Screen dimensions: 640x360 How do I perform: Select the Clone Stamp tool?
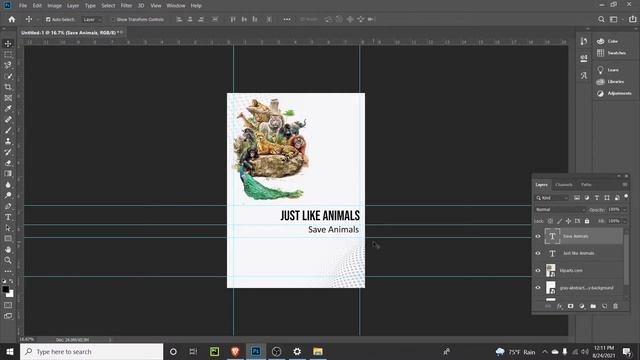point(8,141)
